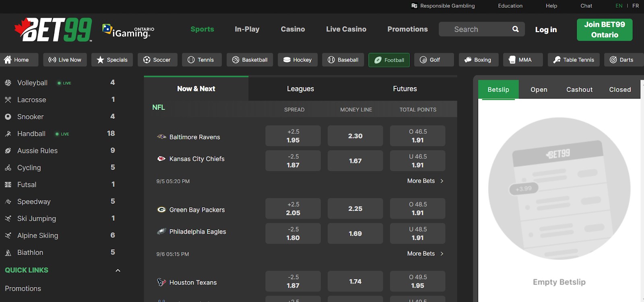The height and width of the screenshot is (302, 644).
Task: Click the Cycling sidebar icon
Action: [x=8, y=168]
